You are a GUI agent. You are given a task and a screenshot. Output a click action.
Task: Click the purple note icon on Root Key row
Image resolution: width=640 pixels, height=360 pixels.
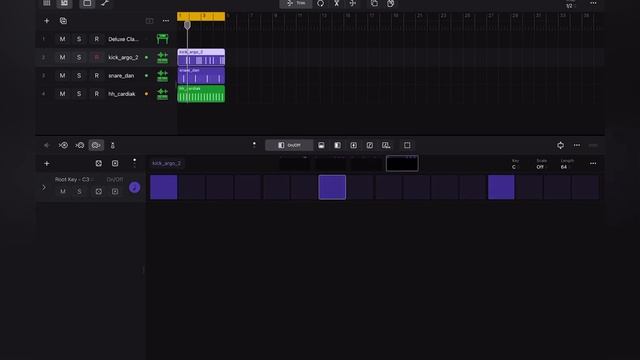point(134,187)
